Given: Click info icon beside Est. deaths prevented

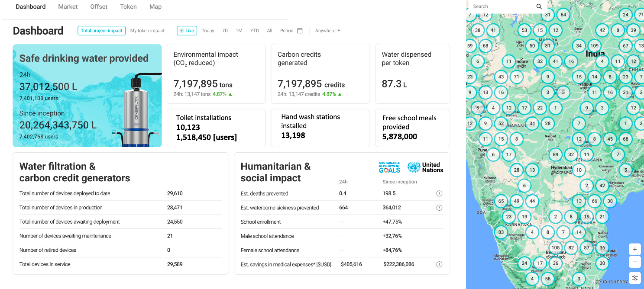Looking at the screenshot, I should pyautogui.click(x=439, y=193).
